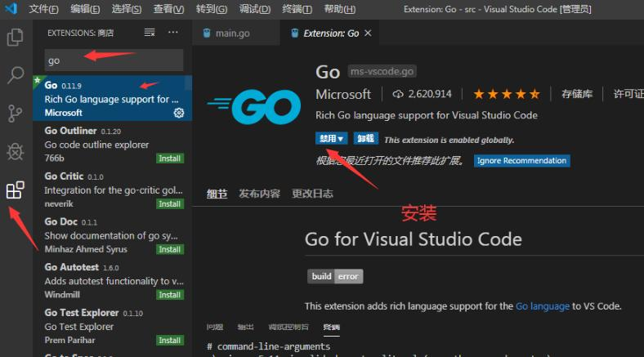The height and width of the screenshot is (357, 644).
Task: Click the extensions list scrollbar
Action: click(x=188, y=83)
